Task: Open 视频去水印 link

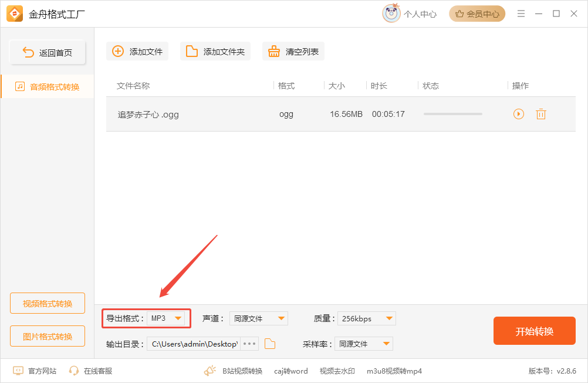Action: [x=337, y=371]
